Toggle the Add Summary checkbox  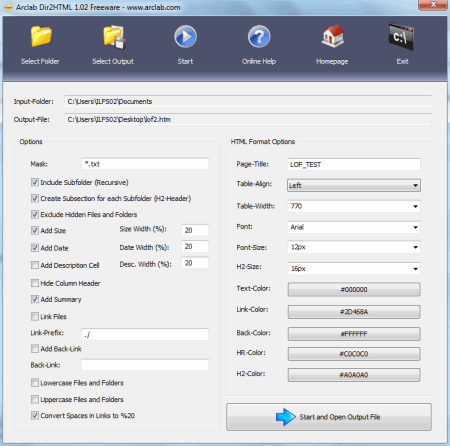click(x=35, y=299)
